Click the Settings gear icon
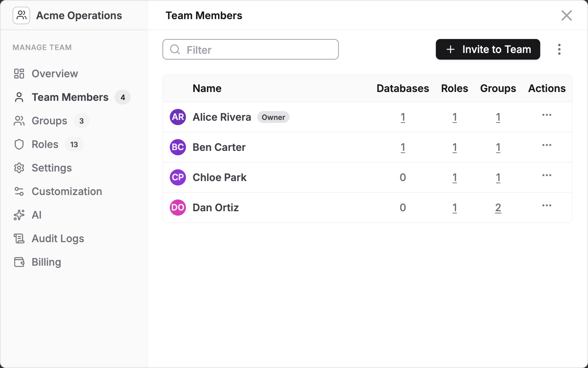This screenshot has height=368, width=588. pos(19,168)
